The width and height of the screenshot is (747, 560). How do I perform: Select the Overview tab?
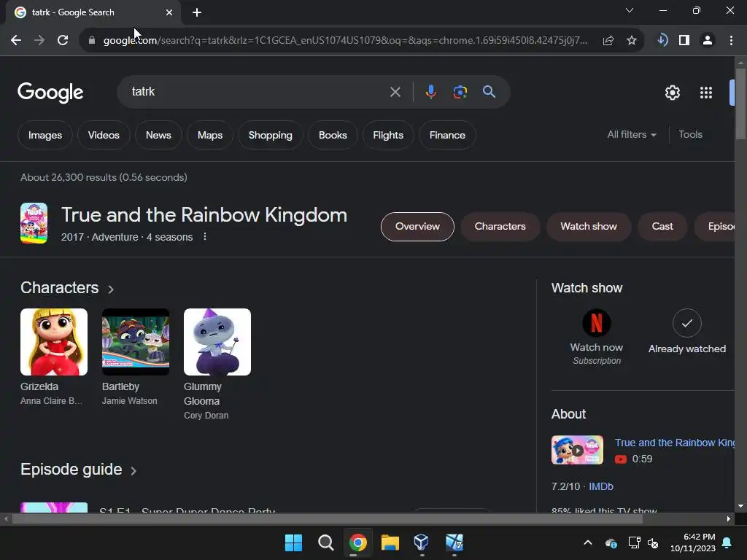417,227
